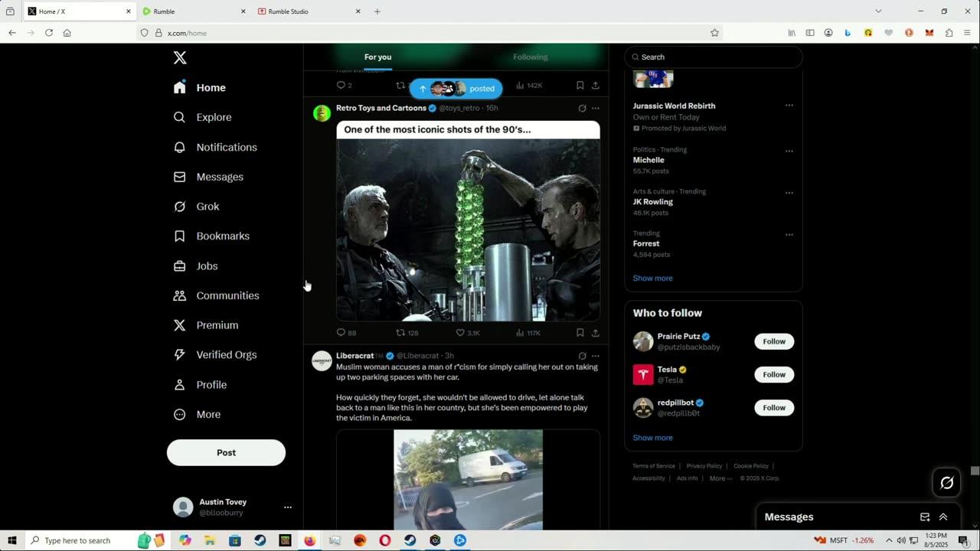980x551 pixels.
Task: Open options for Michelle trend
Action: click(x=789, y=151)
